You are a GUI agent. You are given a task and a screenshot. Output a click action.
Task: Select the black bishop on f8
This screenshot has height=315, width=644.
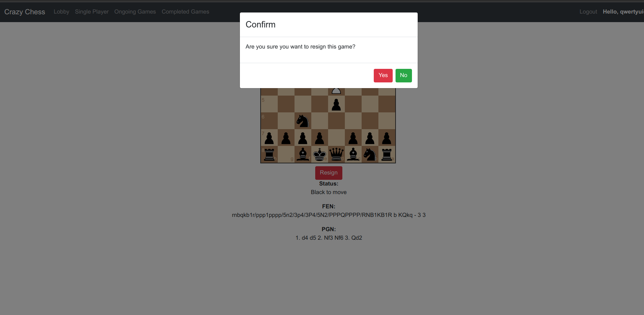(303, 154)
